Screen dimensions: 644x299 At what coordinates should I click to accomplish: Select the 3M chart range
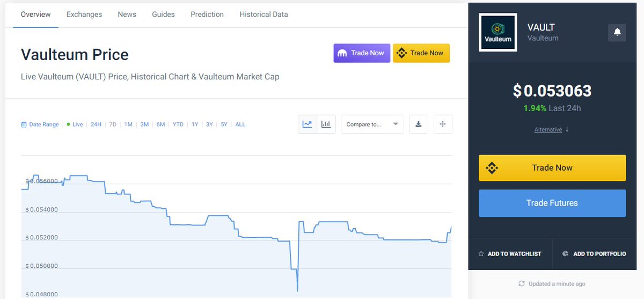[144, 125]
